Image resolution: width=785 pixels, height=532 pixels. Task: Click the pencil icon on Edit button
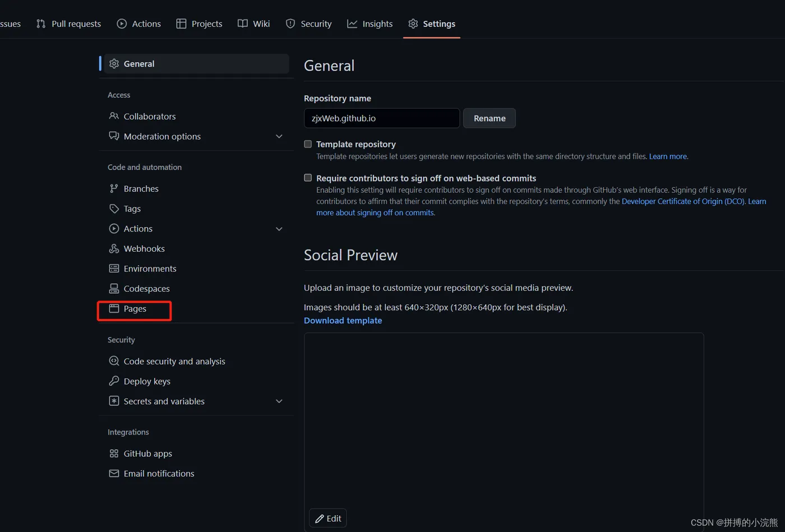tap(320, 519)
